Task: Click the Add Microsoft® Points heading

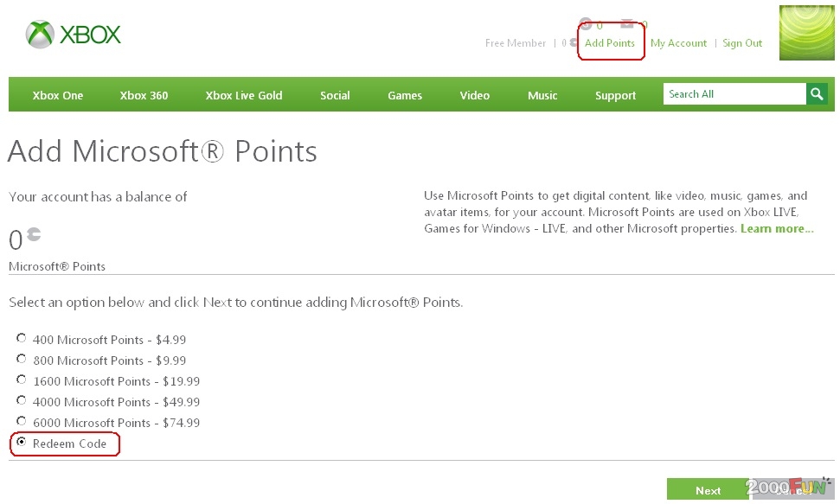Action: (163, 151)
